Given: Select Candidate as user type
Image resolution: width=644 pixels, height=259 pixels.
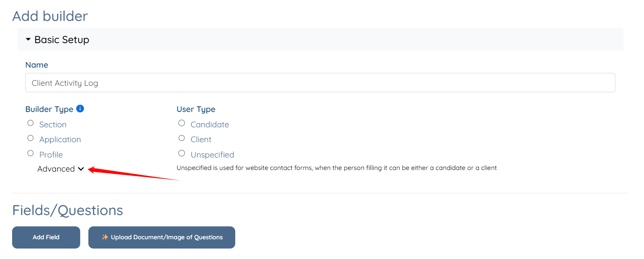Looking at the screenshot, I should coord(182,123).
